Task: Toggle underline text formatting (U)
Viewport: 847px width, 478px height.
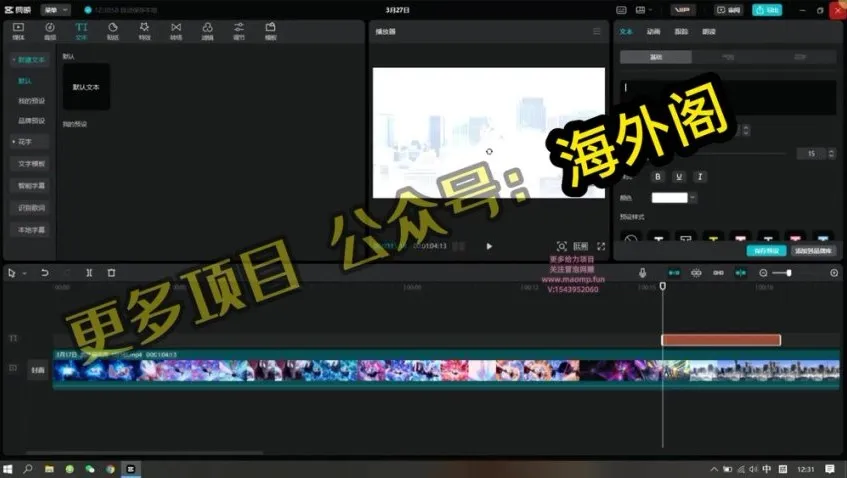Action: pos(679,177)
